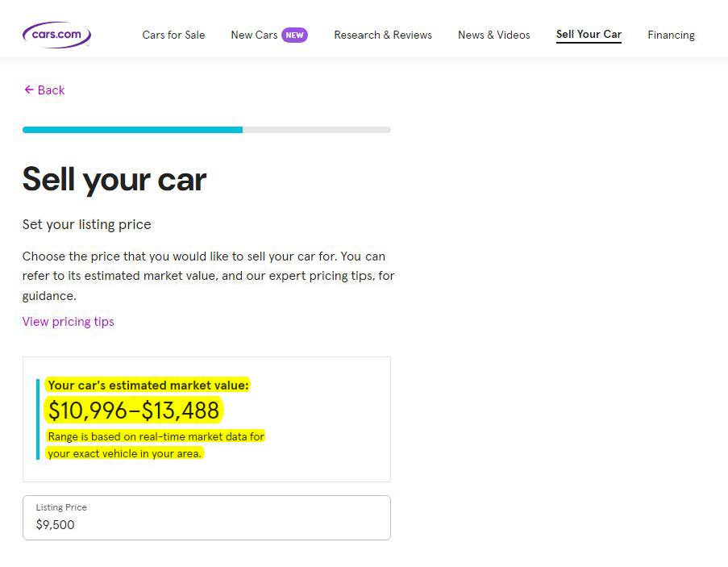This screenshot has width=728, height=567.
Task: Open Cars for Sale menu
Action: click(173, 35)
